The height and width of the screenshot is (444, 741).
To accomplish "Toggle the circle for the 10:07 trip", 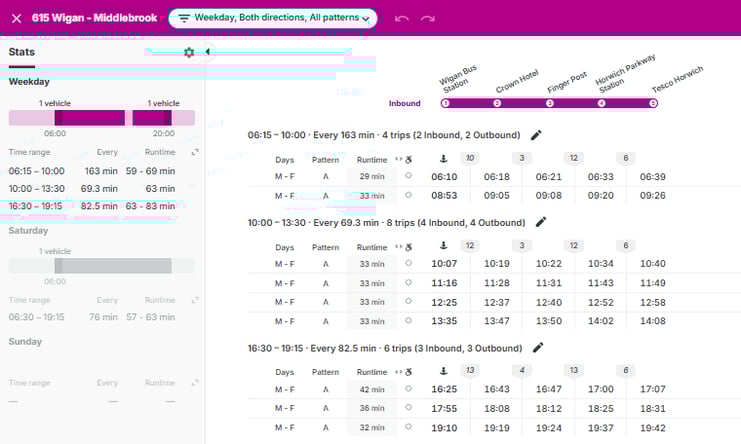I will click(408, 264).
